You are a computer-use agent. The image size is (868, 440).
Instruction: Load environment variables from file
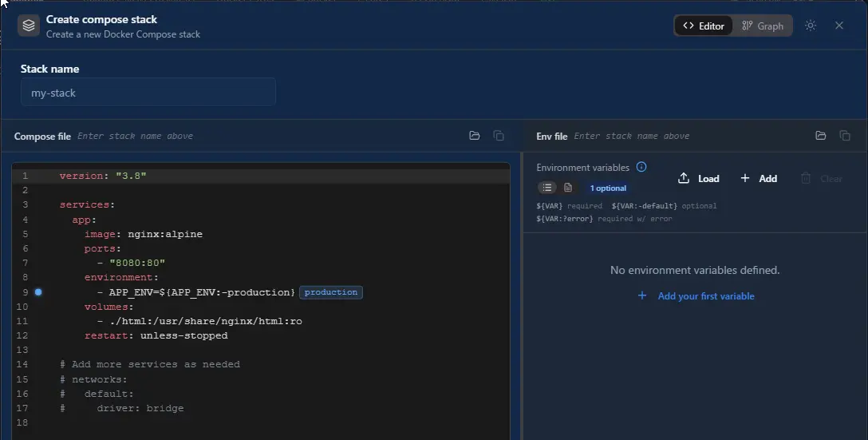pos(699,178)
